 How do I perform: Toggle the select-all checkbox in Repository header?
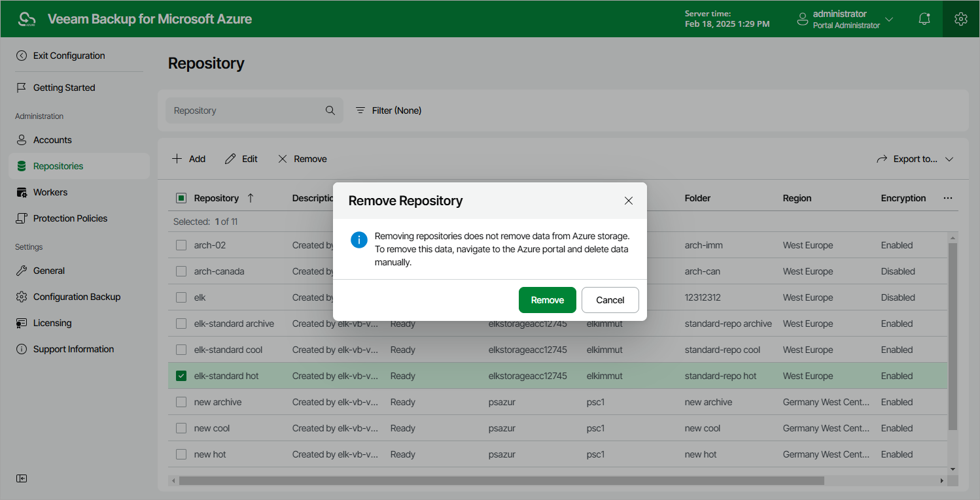[x=181, y=198]
